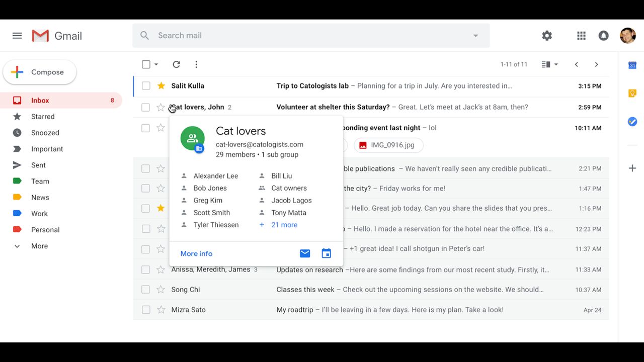Create a calendar event with Cat lovers
Screen dimensions: 644x362
coord(326,253)
